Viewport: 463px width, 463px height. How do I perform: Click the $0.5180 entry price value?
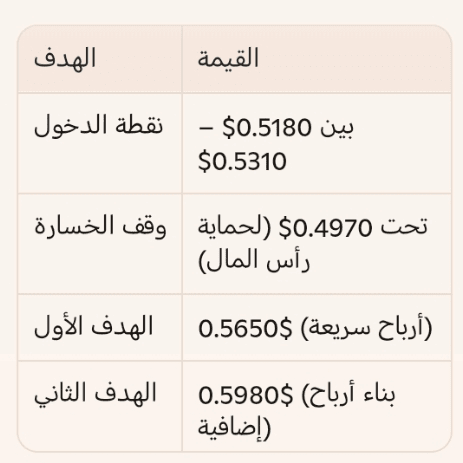[x=267, y=127]
